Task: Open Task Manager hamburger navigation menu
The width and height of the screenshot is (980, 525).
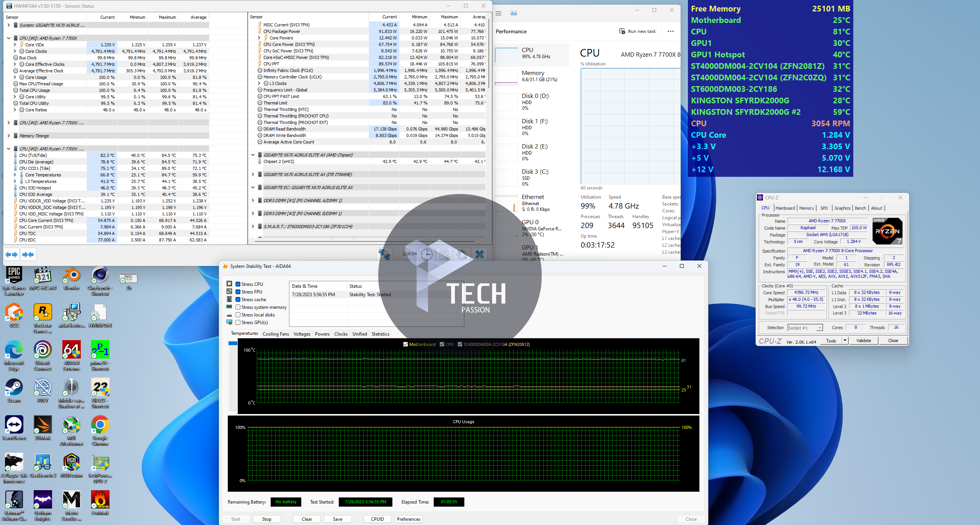Action: (x=498, y=13)
